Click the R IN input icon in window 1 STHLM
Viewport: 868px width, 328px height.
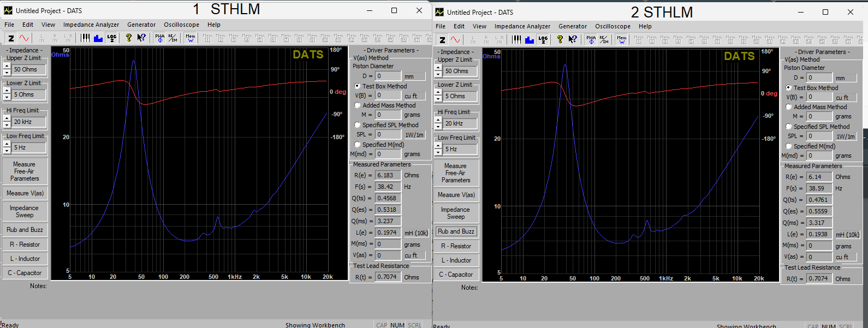coord(55,38)
